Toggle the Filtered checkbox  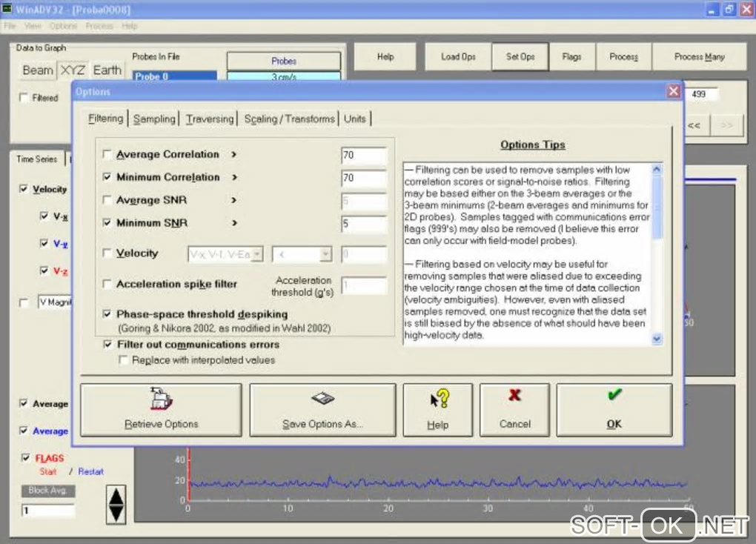pos(23,98)
